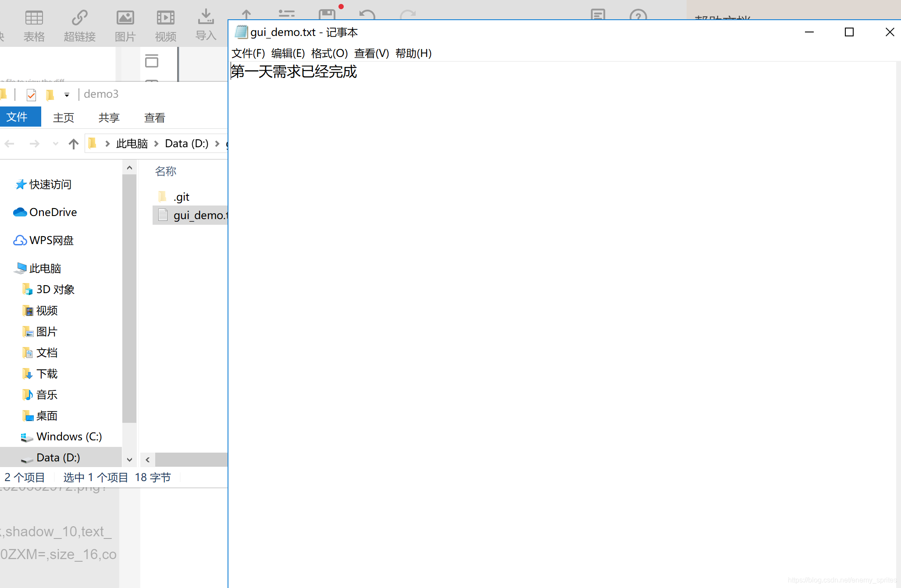Click the import (导入) icon
This screenshot has height=588, width=901.
point(206,18)
